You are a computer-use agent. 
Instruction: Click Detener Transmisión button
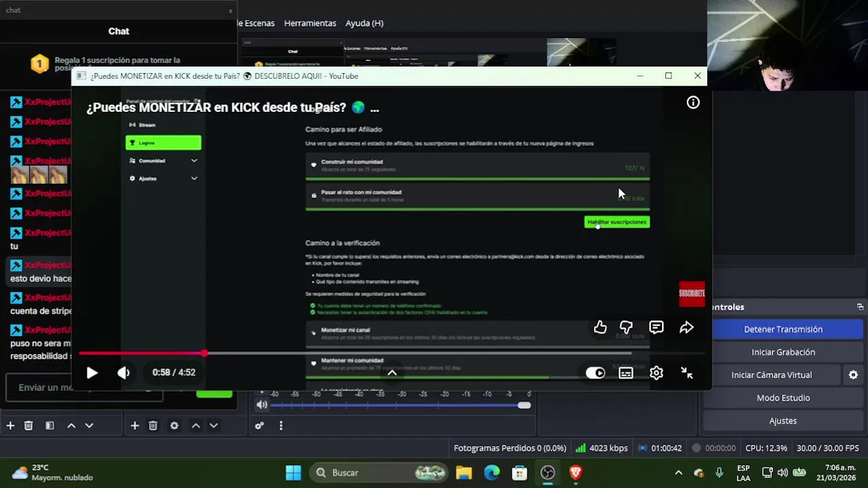[x=783, y=329]
